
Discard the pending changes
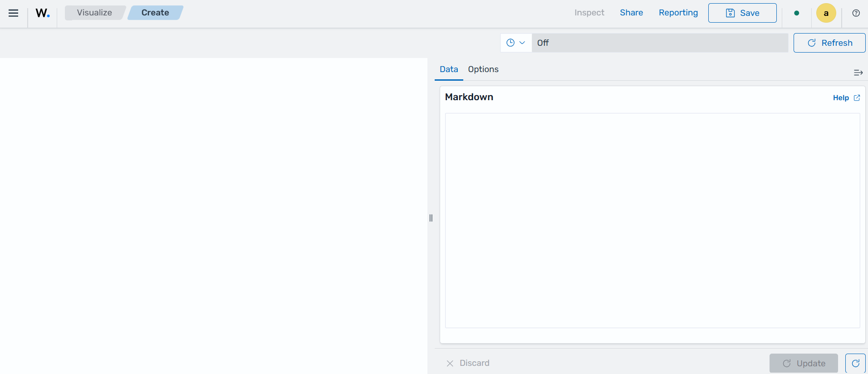click(468, 363)
